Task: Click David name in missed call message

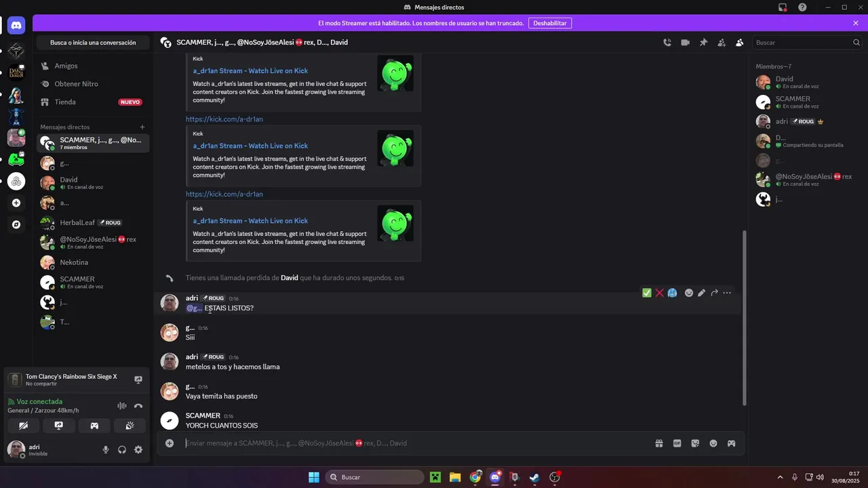Action: pyautogui.click(x=290, y=278)
